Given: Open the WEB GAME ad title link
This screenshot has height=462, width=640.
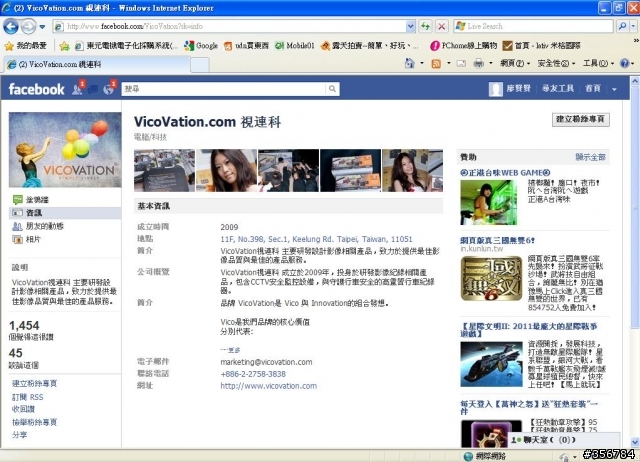Looking at the screenshot, I should pyautogui.click(x=505, y=173).
